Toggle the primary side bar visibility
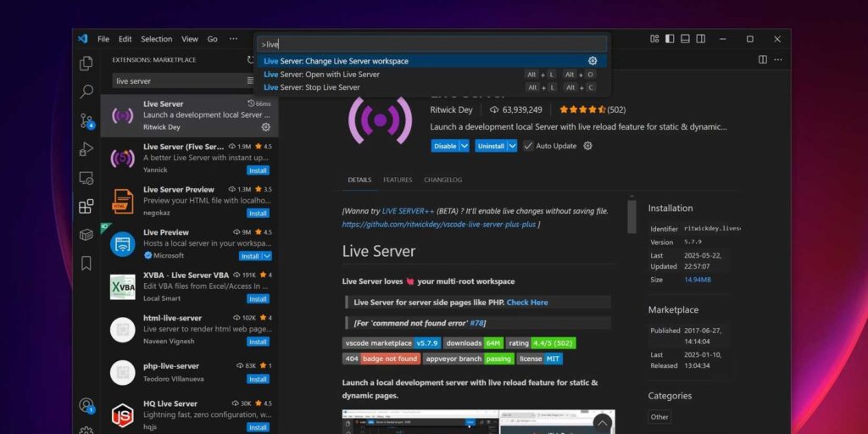Screen dimensions: 868x434 click(x=670, y=39)
